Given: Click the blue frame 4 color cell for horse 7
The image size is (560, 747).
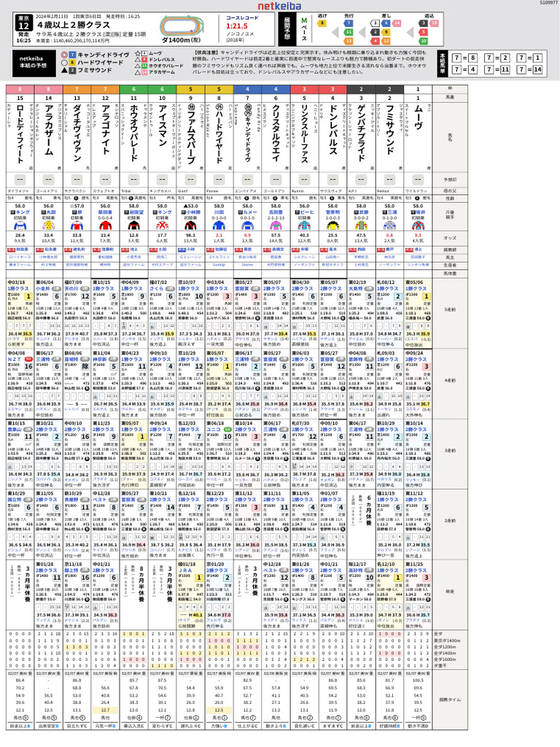Looking at the screenshot, I should point(248,88).
